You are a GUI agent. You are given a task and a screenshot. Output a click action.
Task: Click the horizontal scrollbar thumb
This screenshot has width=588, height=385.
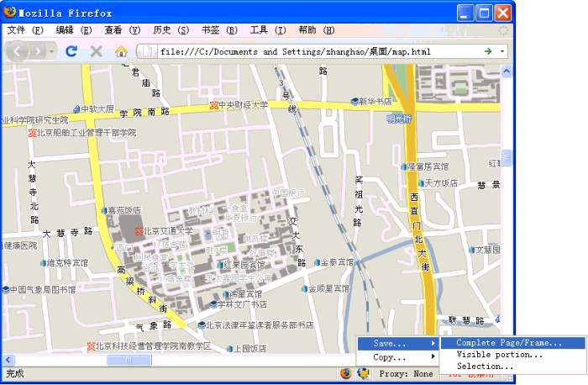point(129,361)
